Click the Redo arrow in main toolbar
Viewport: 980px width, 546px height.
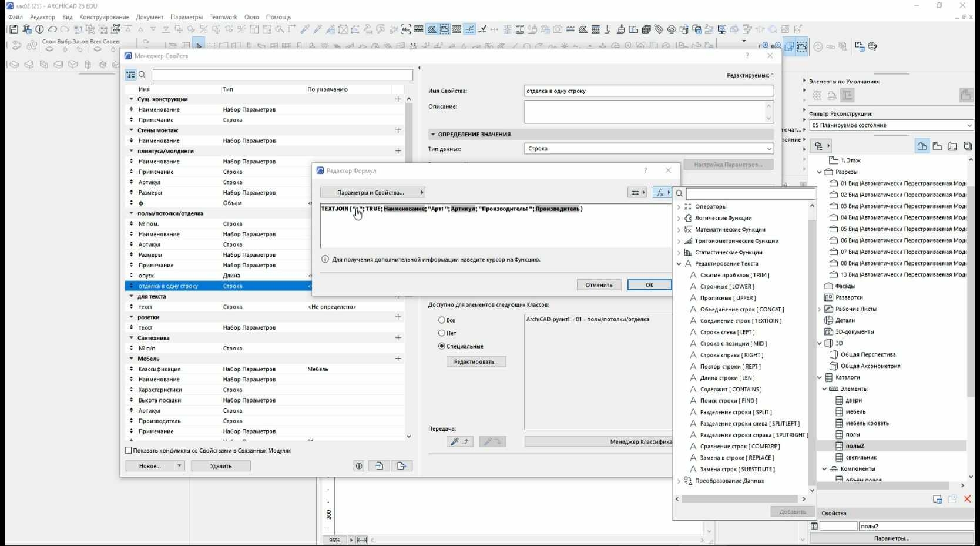coord(65,29)
